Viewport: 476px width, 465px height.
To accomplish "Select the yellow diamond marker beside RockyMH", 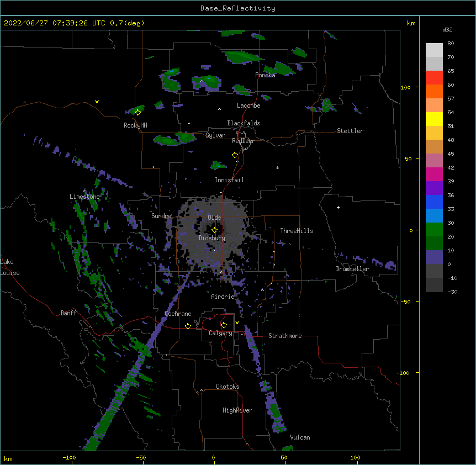I will pos(137,112).
